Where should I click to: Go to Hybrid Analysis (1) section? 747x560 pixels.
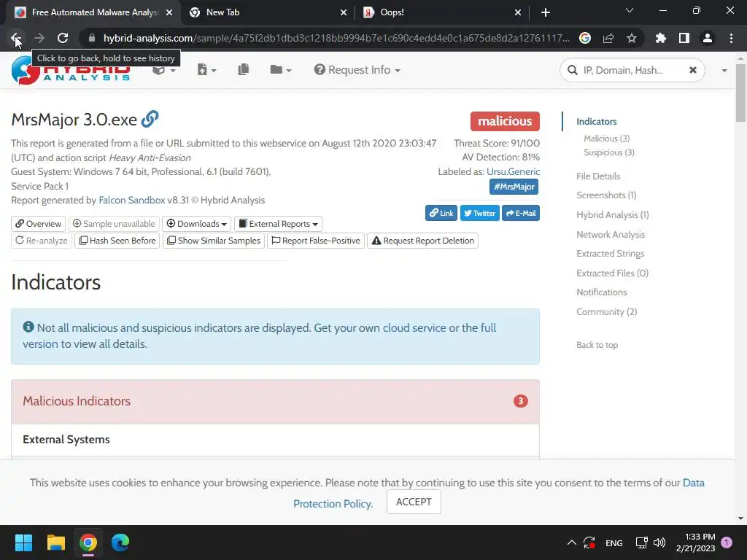tap(613, 215)
